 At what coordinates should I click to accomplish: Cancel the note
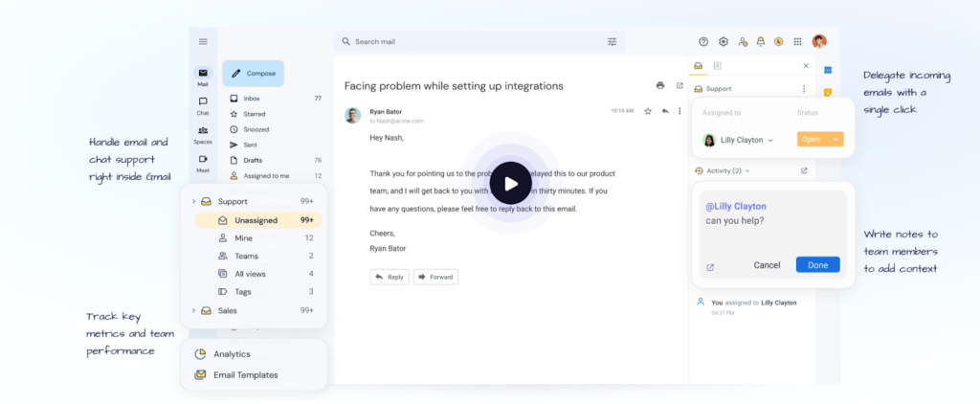767,265
